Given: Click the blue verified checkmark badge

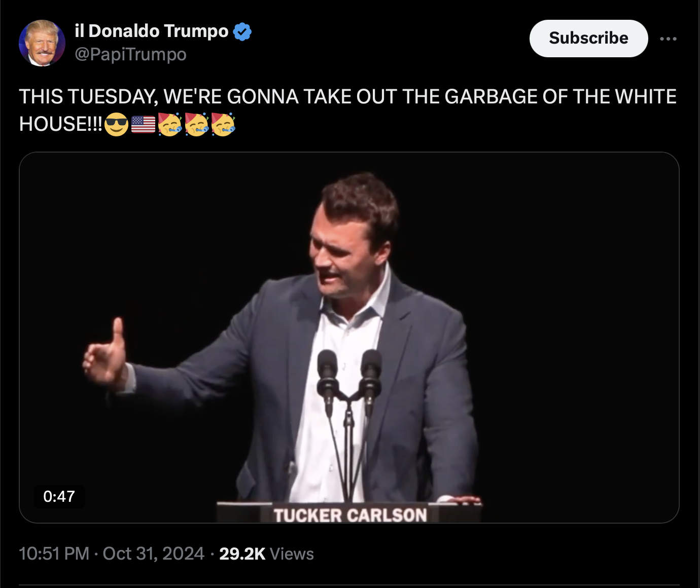Looking at the screenshot, I should click(242, 31).
